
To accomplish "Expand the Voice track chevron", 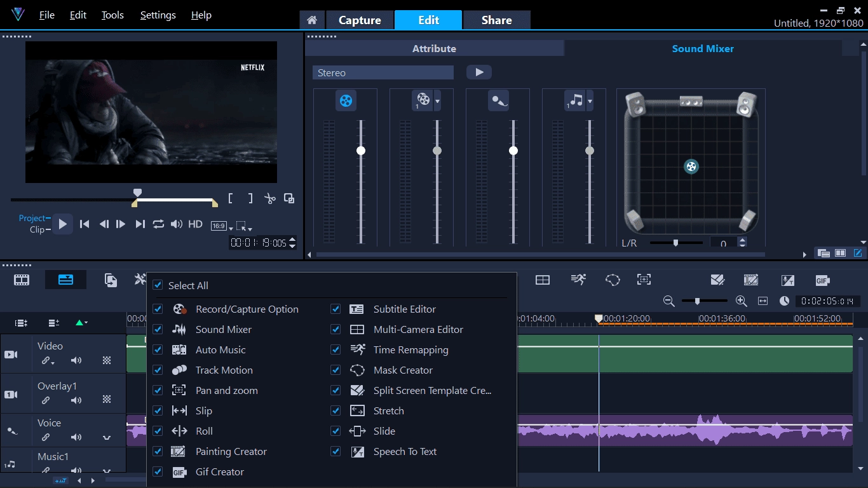I will click(x=107, y=438).
